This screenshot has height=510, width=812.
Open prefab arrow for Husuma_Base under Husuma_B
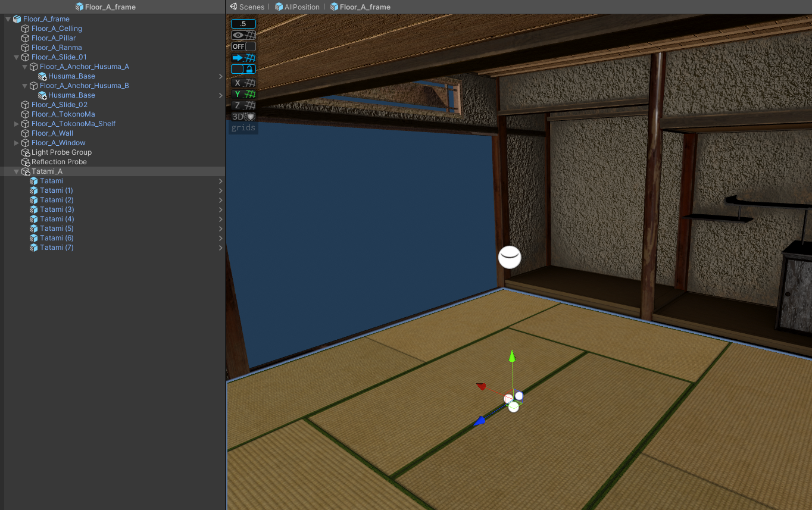click(220, 95)
